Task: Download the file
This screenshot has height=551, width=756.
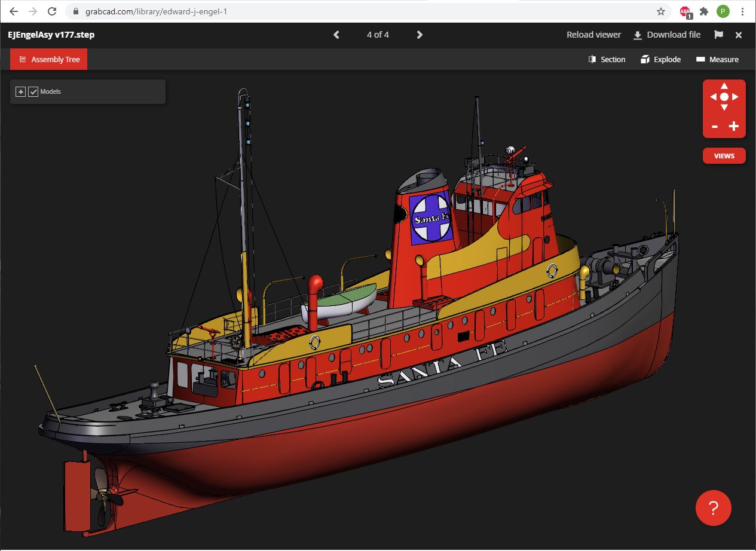Action: tap(666, 35)
